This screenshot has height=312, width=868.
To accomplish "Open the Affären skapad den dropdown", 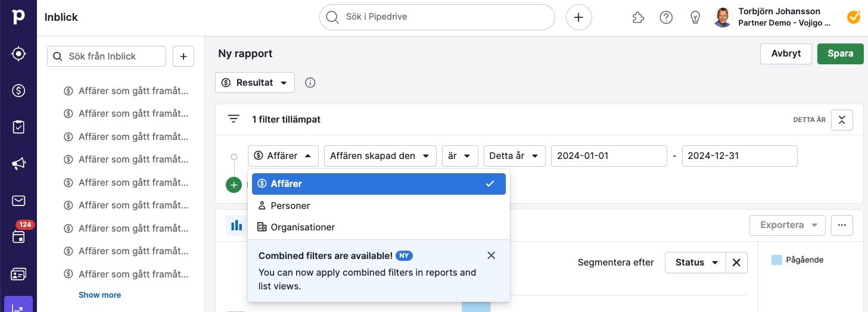I will (x=380, y=155).
